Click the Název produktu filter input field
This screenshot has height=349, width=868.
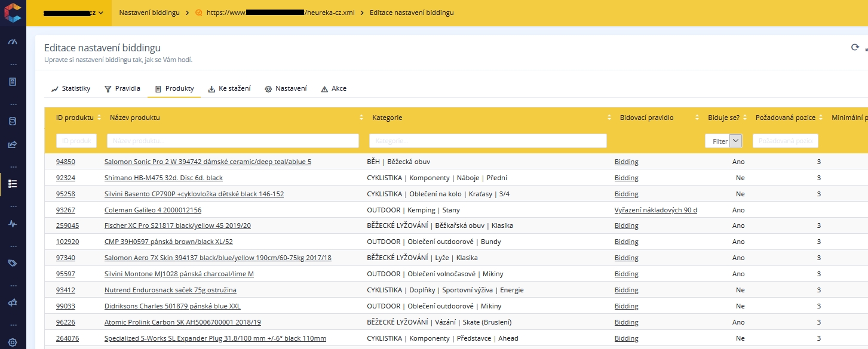pyautogui.click(x=232, y=141)
